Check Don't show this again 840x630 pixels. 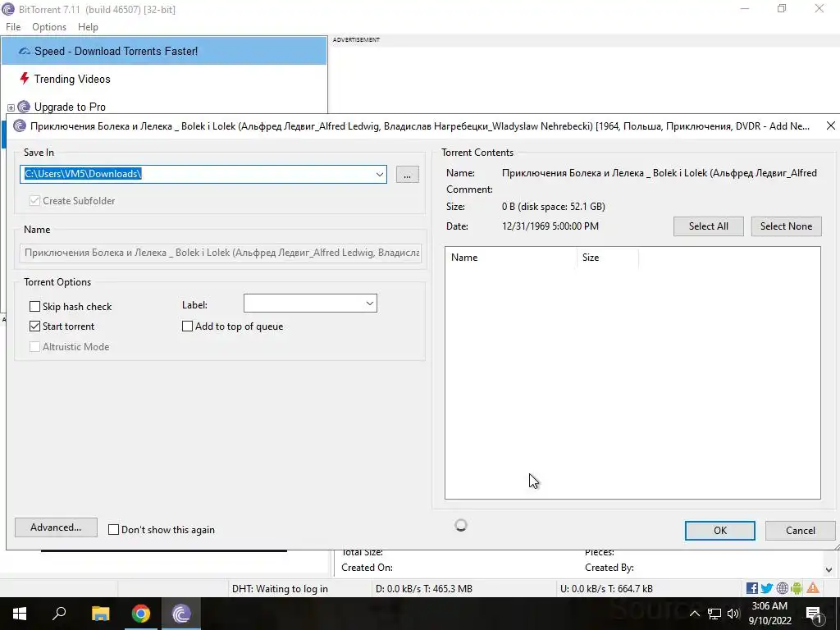(x=113, y=530)
